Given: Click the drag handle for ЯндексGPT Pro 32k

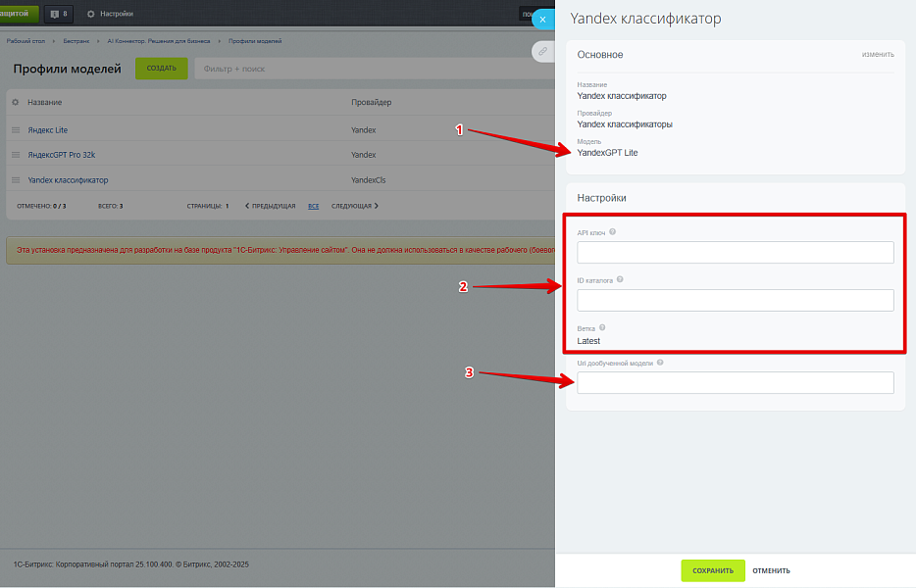Looking at the screenshot, I should pos(16,155).
